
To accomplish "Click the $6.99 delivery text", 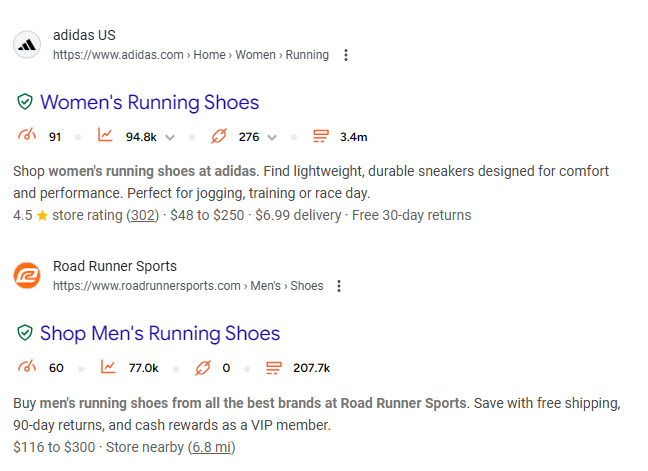I will point(298,215).
